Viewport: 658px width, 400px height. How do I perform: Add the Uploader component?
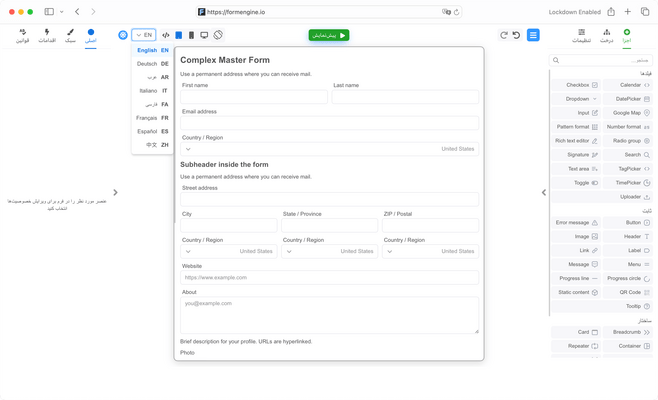602,197
